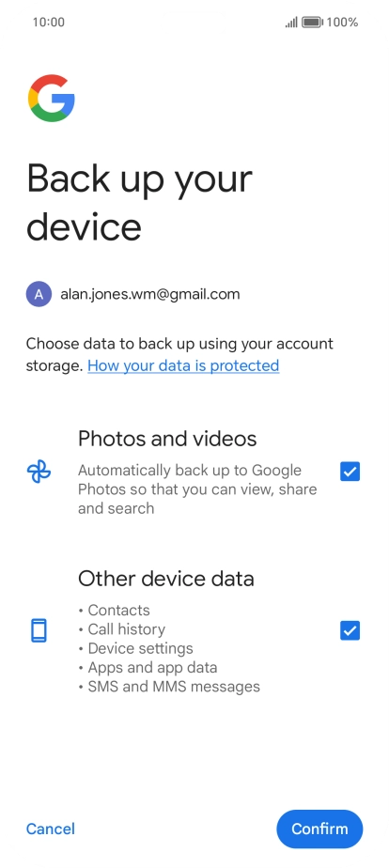Tap the Back up your device title
389x868 pixels.
point(139,201)
